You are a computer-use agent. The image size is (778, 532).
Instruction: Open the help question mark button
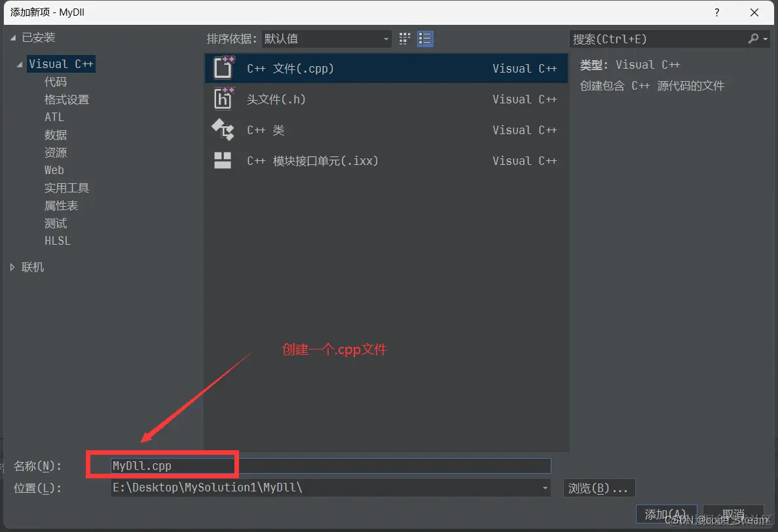(717, 12)
